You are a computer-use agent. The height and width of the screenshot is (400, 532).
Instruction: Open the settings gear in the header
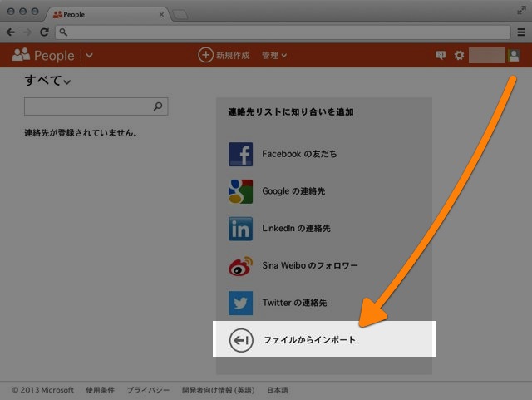tap(459, 55)
